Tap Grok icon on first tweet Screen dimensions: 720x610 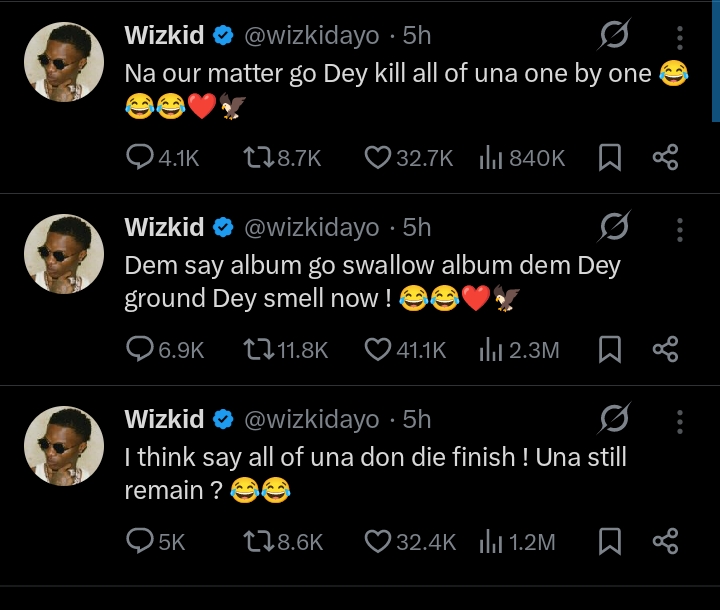(613, 37)
